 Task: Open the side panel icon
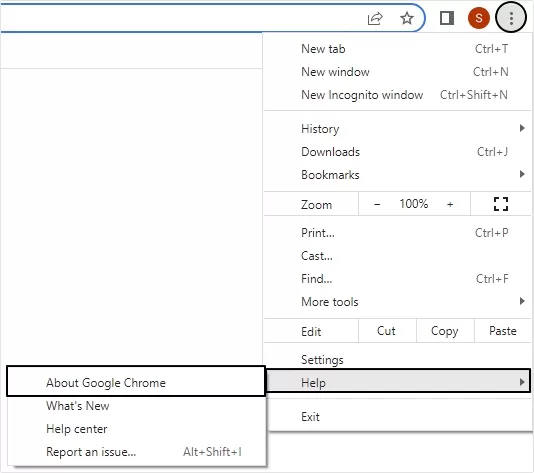point(447,18)
